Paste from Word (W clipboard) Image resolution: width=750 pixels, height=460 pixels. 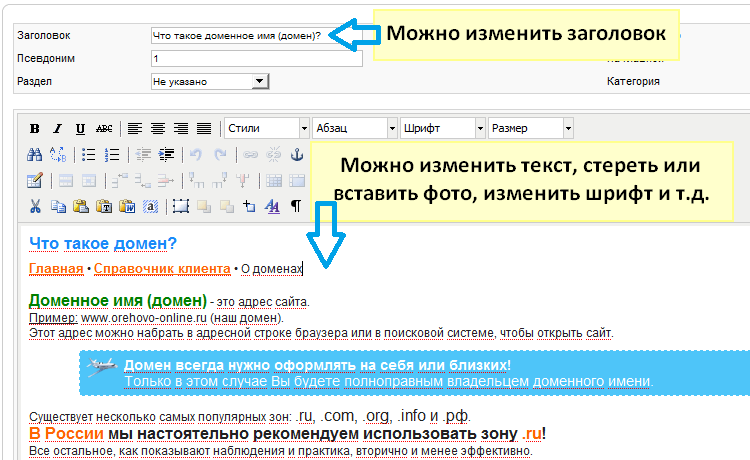[127, 207]
